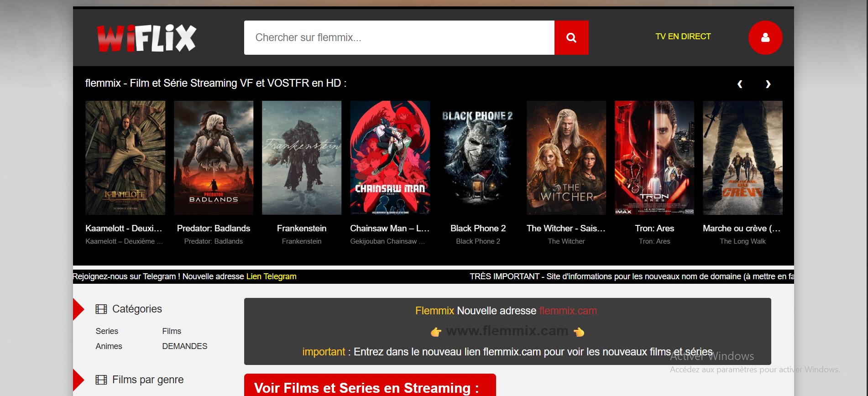
Task: Advance carousel with right arrow
Action: point(768,84)
